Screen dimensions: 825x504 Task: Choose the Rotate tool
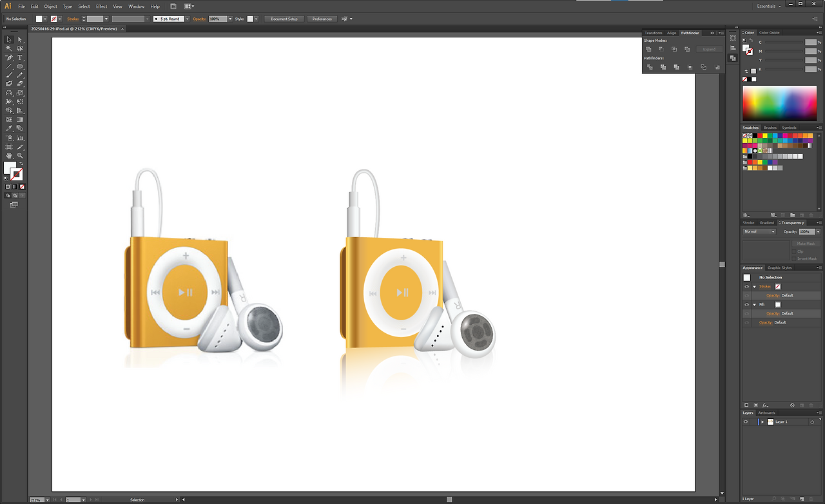point(9,93)
